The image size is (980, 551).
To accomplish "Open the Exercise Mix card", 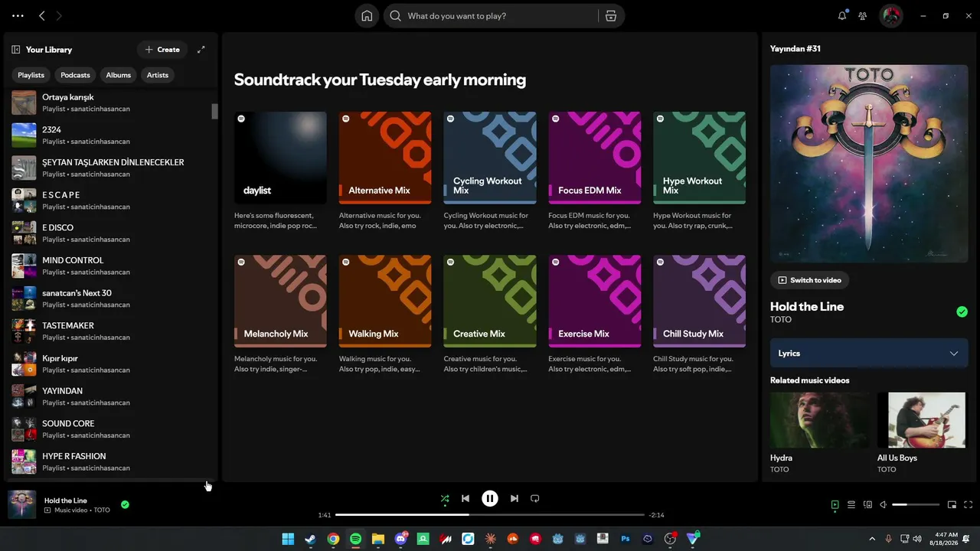I will click(595, 315).
